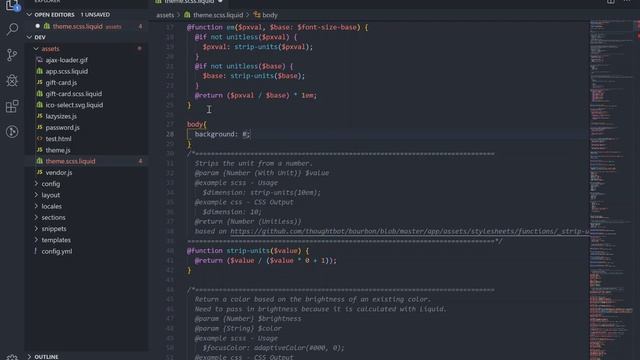Screen dimensions: 640x360
Task: Click the JS icon beside lazysizes.js
Action: pyautogui.click(x=40, y=116)
